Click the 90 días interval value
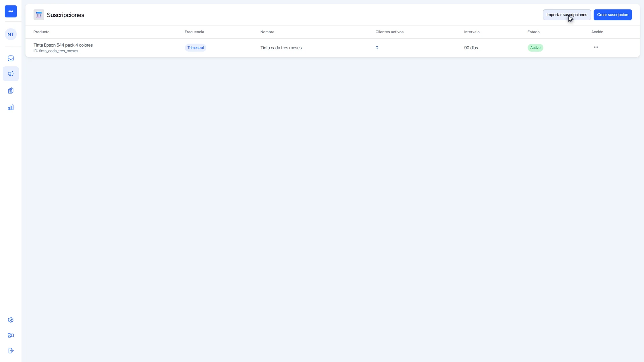This screenshot has width=644, height=362. (x=471, y=48)
